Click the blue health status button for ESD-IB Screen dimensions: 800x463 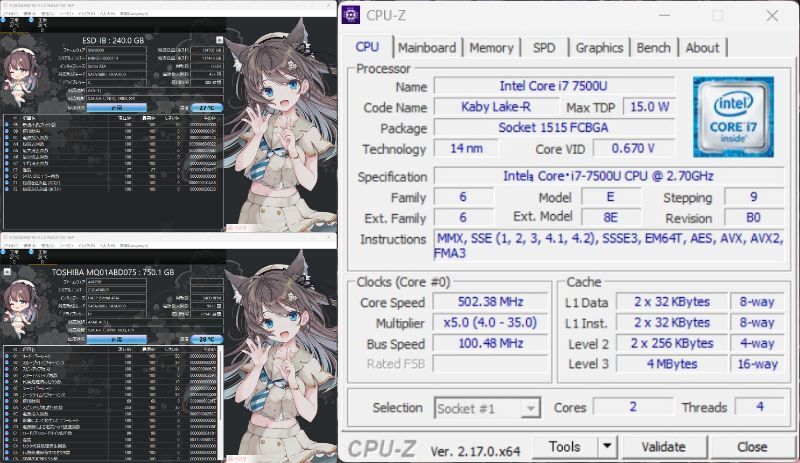(117, 108)
